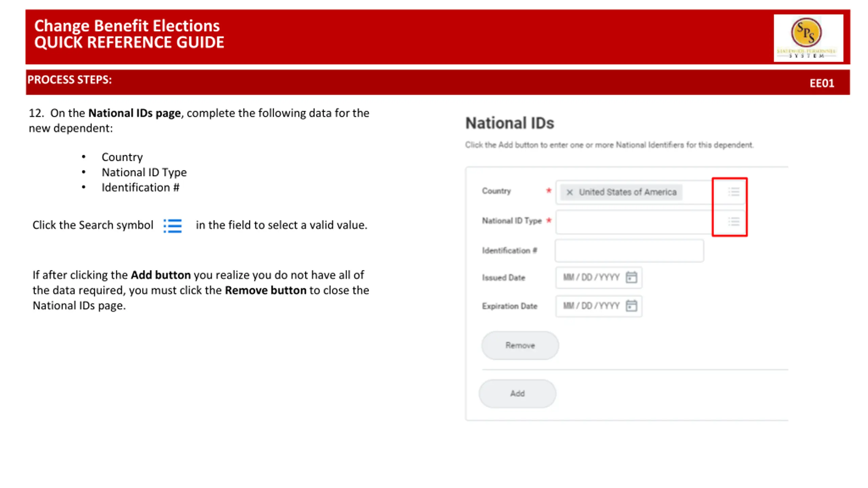Click the Issued Date MM/DD/YYYY field
Image resolution: width=868 pixels, height=488 pixels.
[x=599, y=277]
